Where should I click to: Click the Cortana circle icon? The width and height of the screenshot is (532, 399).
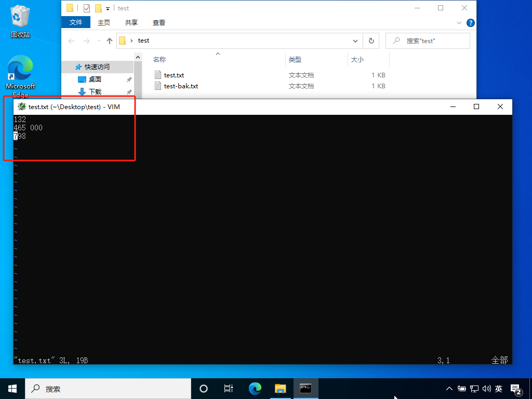[x=204, y=389]
